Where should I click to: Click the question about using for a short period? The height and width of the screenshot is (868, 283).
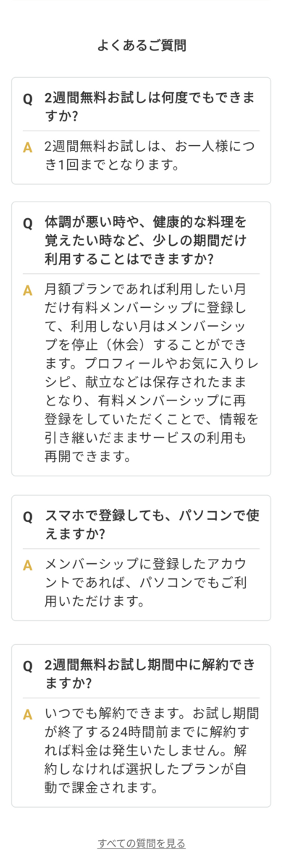[x=146, y=240]
